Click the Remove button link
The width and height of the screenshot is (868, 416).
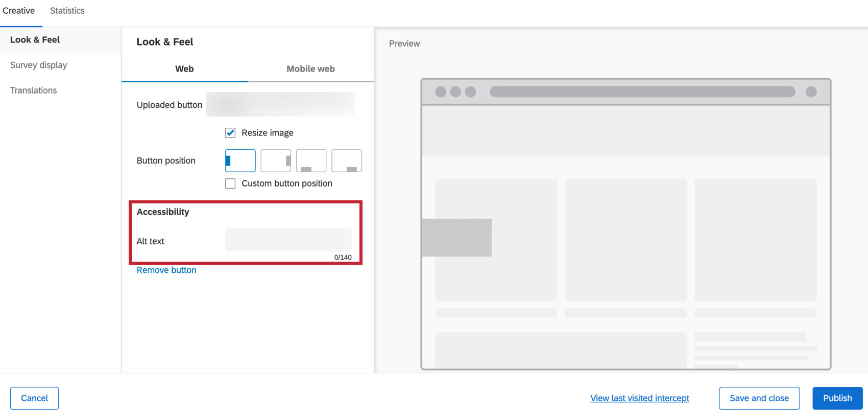[166, 270]
